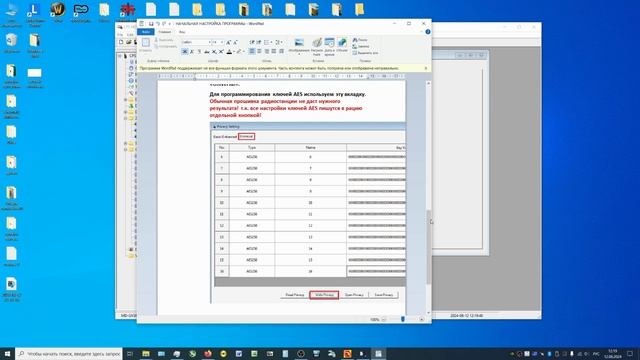The width and height of the screenshot is (640, 360).
Task: Insert date and time
Action: [x=329, y=47]
